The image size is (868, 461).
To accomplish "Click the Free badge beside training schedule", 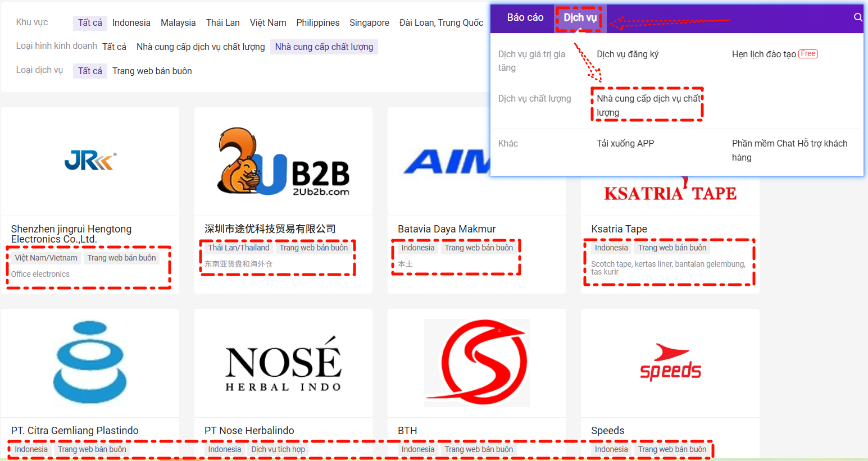I will (x=808, y=54).
